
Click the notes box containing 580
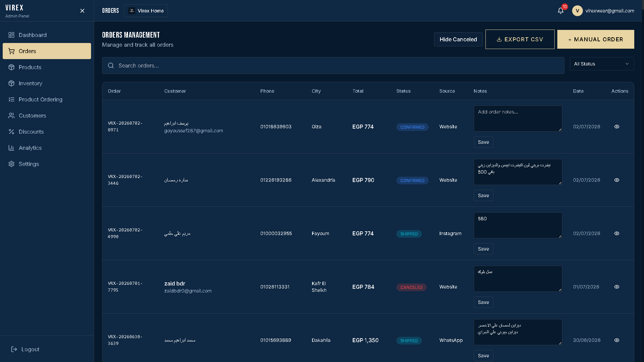coord(518,225)
